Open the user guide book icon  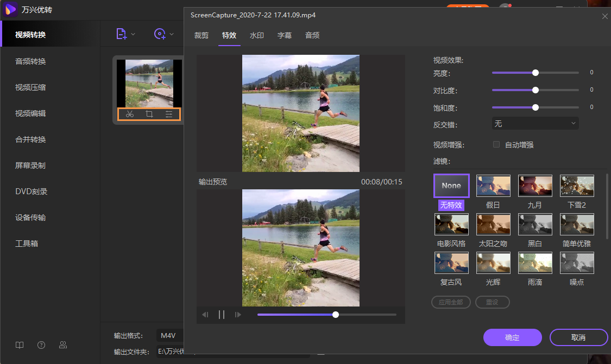[x=20, y=345]
